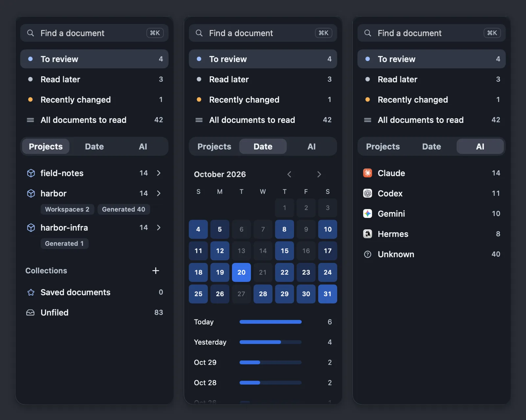Click search magnifier in right panel

pyautogui.click(x=368, y=33)
